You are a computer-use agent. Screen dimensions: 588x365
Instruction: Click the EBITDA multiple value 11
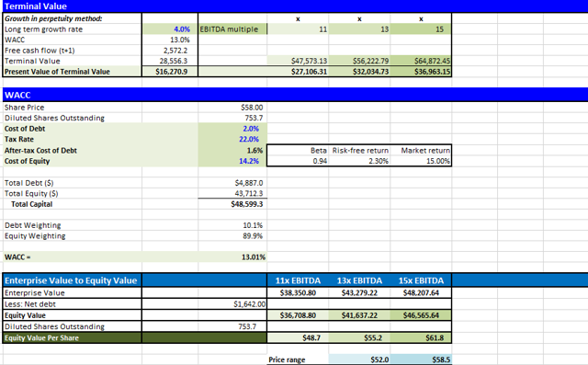298,29
